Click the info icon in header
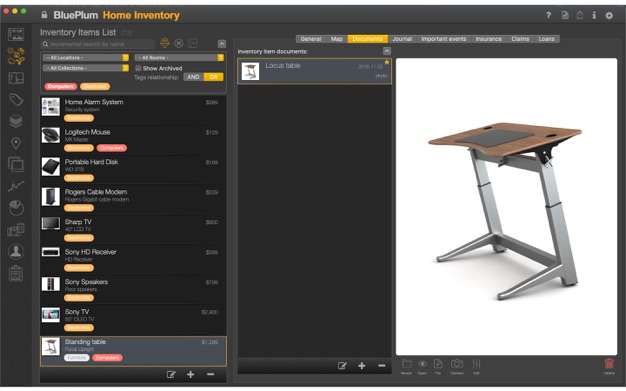Image resolution: width=626 pixels, height=391 pixels. click(594, 15)
